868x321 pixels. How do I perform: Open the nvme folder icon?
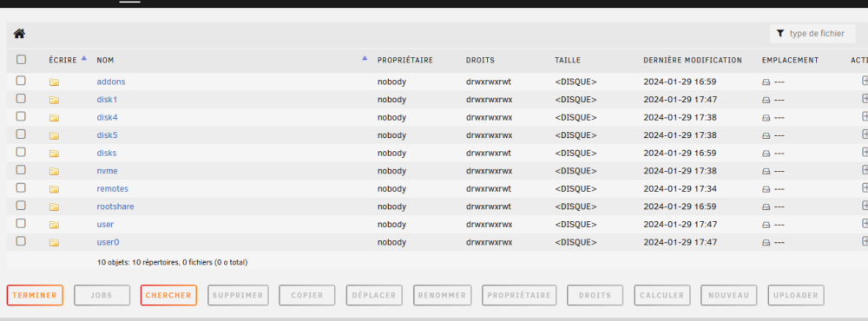[54, 171]
